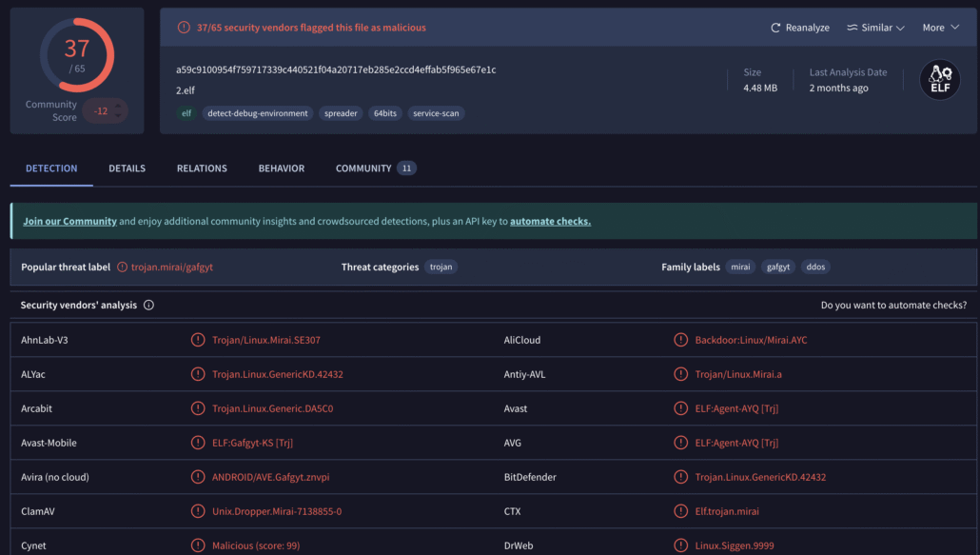The height and width of the screenshot is (555, 980).
Task: Open the More dropdown menu
Action: [940, 28]
